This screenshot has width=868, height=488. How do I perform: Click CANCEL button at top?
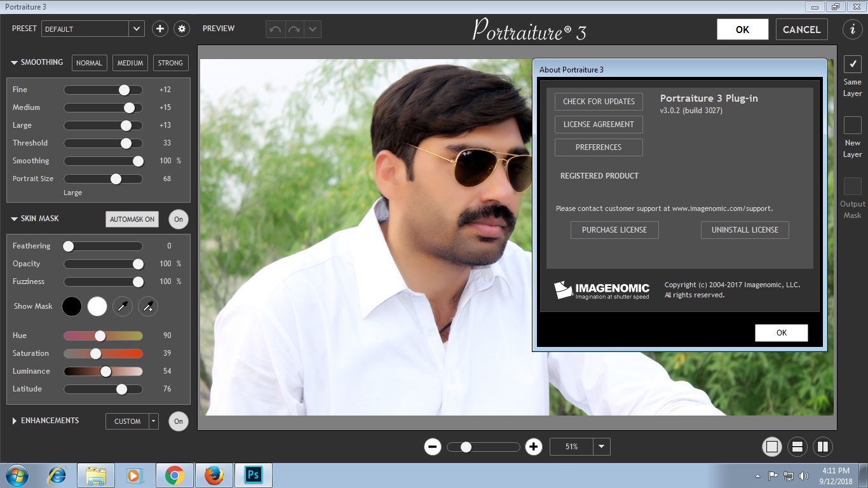pyautogui.click(x=802, y=29)
